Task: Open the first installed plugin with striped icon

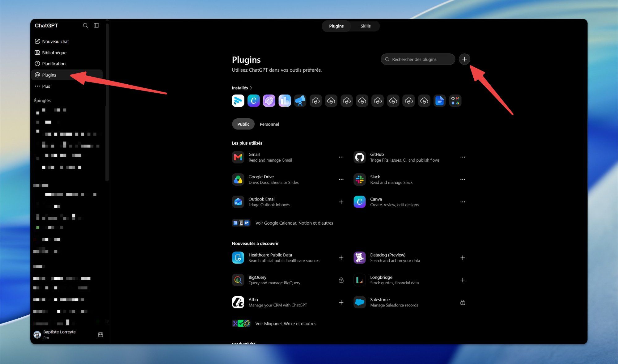Action: (238, 101)
